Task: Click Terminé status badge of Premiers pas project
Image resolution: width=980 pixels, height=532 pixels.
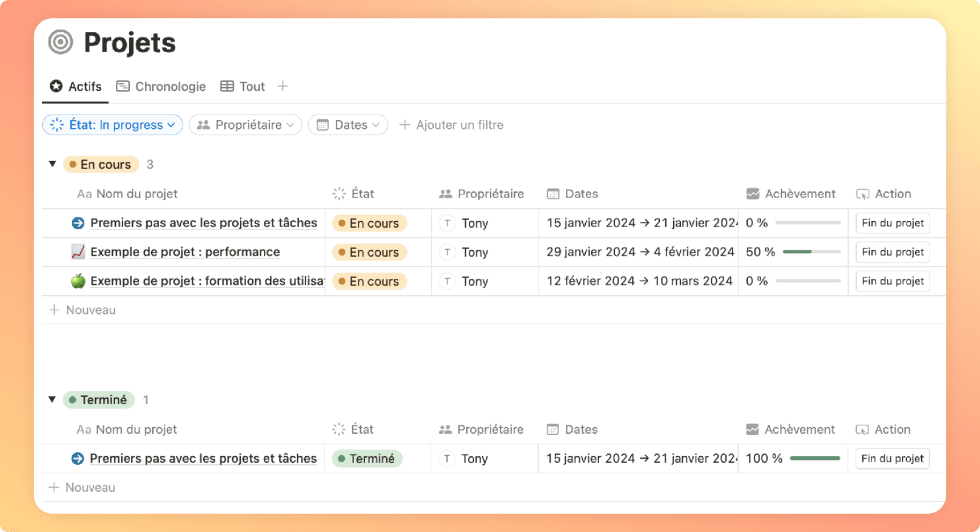Action: [x=367, y=459]
